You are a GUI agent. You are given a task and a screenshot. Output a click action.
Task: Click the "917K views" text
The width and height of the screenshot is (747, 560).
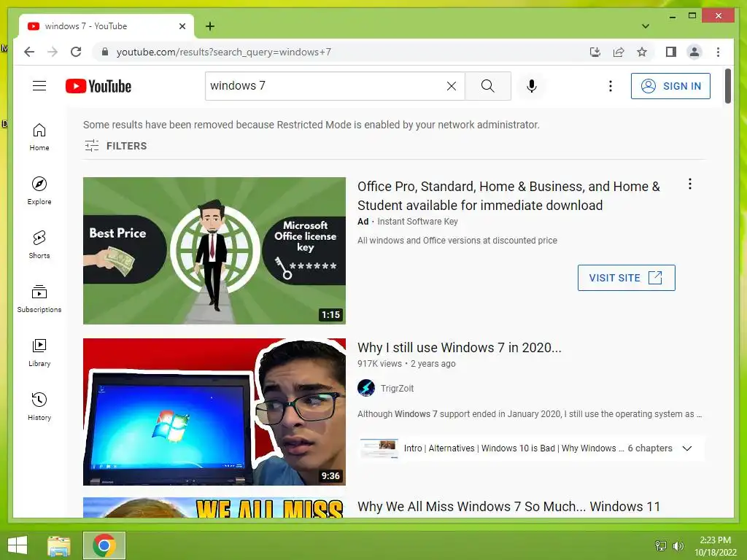(x=379, y=364)
